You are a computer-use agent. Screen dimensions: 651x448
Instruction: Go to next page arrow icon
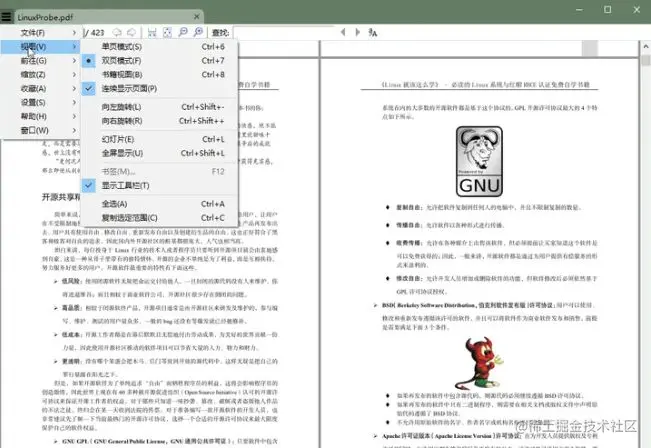pyautogui.click(x=132, y=32)
